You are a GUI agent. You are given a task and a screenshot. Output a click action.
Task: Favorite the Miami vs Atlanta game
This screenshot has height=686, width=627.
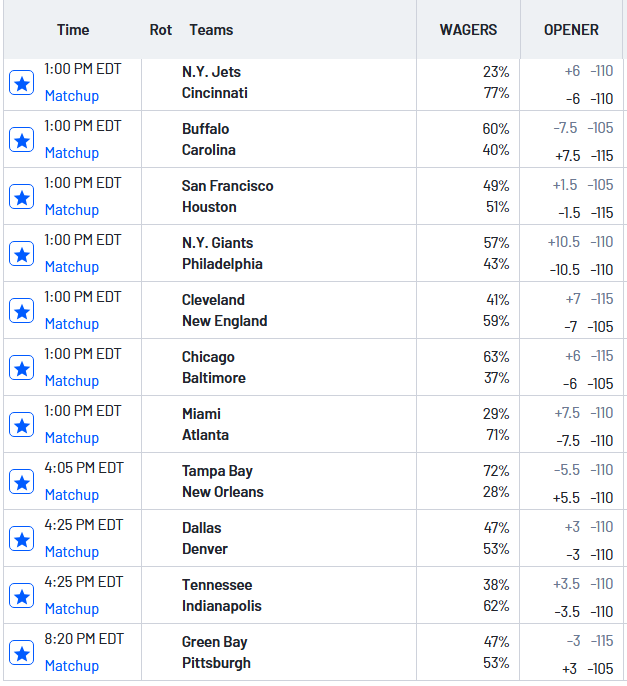coord(21,425)
